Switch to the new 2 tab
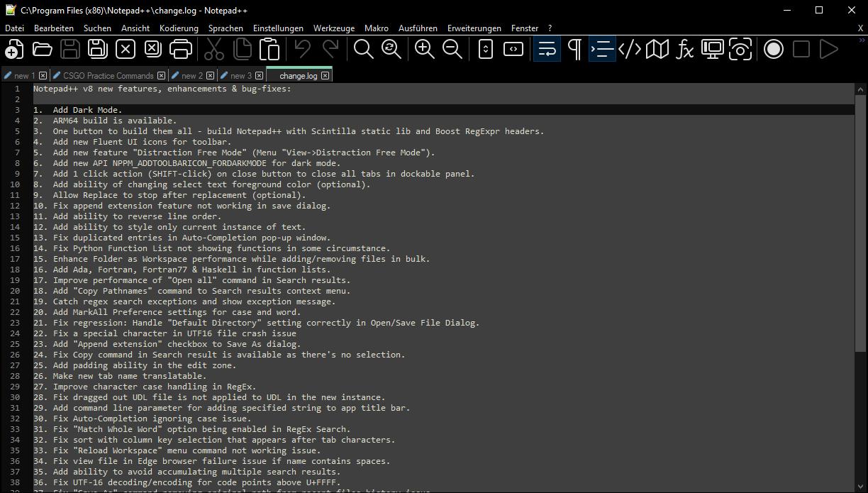 [x=191, y=75]
